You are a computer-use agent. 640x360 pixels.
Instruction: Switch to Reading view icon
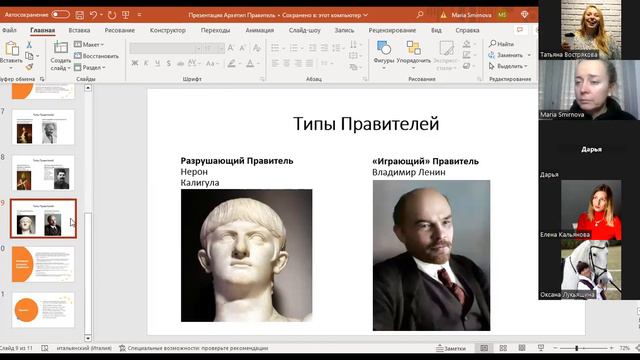(522, 348)
